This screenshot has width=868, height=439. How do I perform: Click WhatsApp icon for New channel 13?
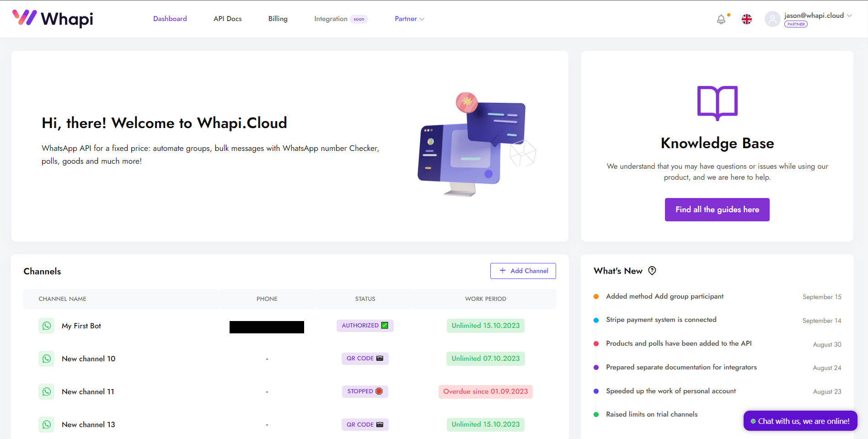(x=47, y=424)
